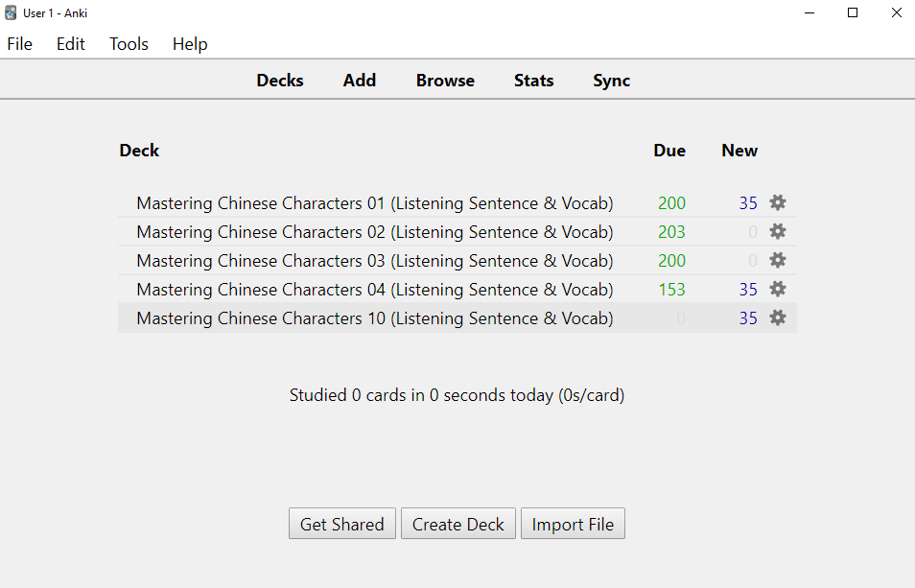Open options gear for Characters 10 deck
Screen dimensions: 915x588
point(777,318)
